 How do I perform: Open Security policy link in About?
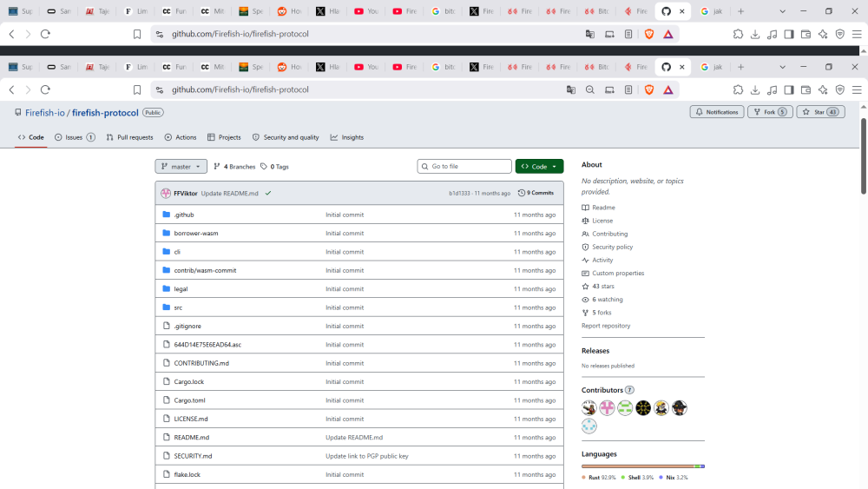[608, 247]
